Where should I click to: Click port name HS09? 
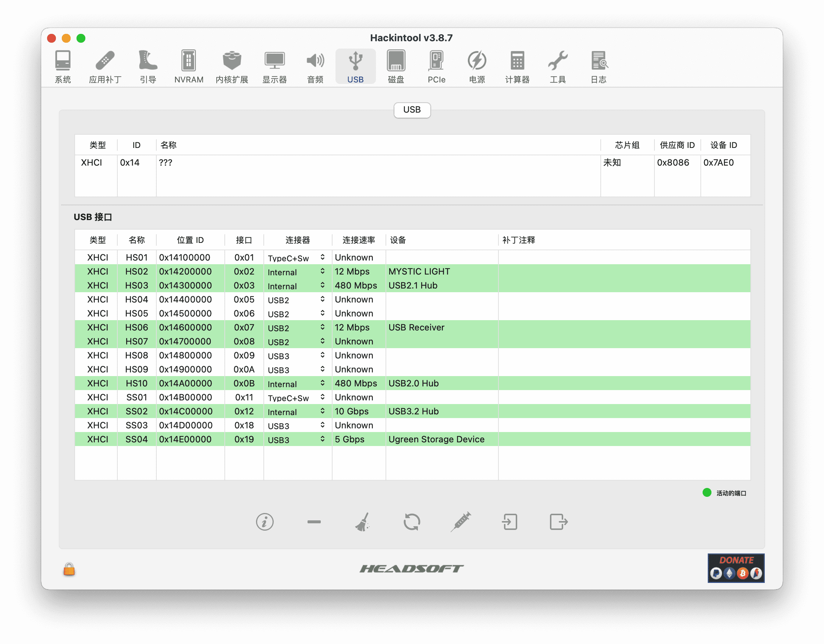tap(136, 369)
